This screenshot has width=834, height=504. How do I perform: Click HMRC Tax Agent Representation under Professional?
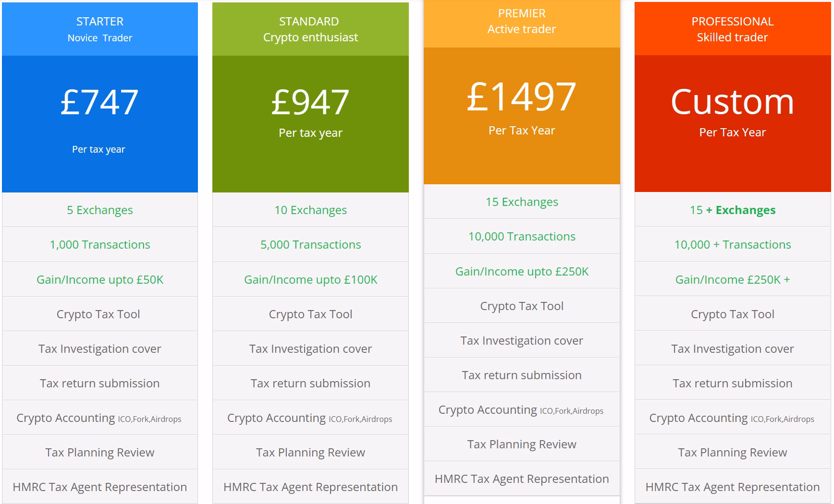[x=732, y=487]
